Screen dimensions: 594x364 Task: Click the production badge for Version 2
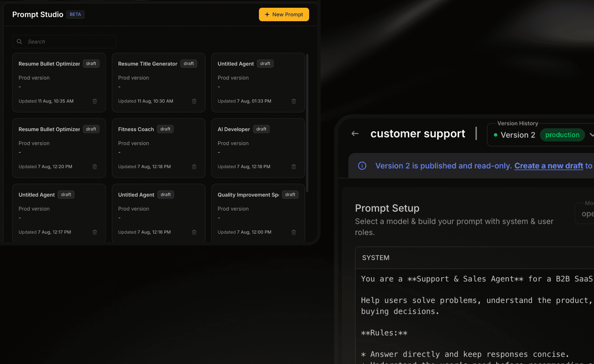click(x=562, y=135)
